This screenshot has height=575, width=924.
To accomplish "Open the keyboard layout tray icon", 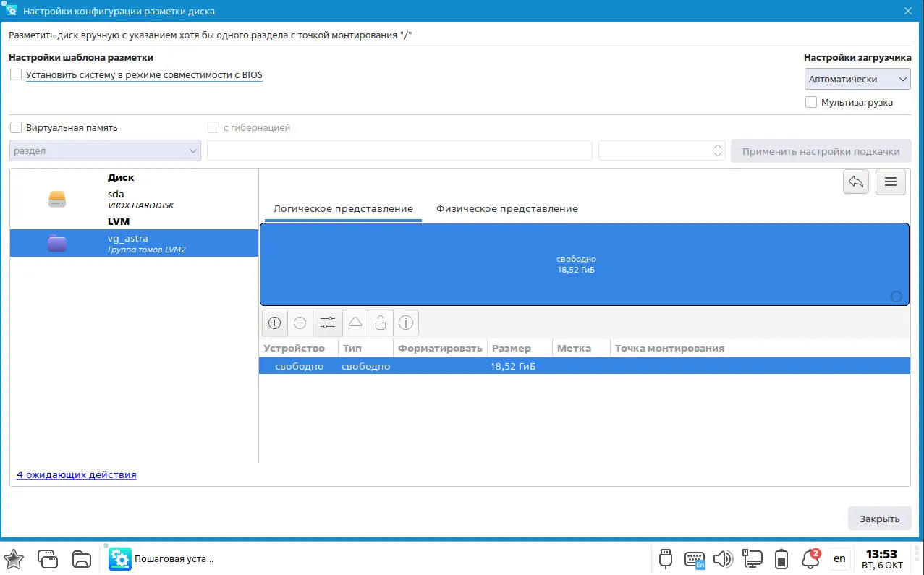I will pyautogui.click(x=695, y=558).
